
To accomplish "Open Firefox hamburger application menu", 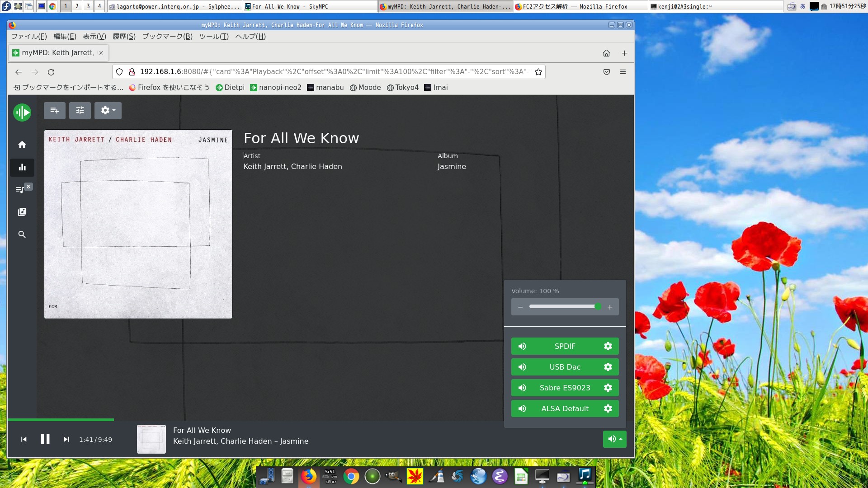I will 623,72.
